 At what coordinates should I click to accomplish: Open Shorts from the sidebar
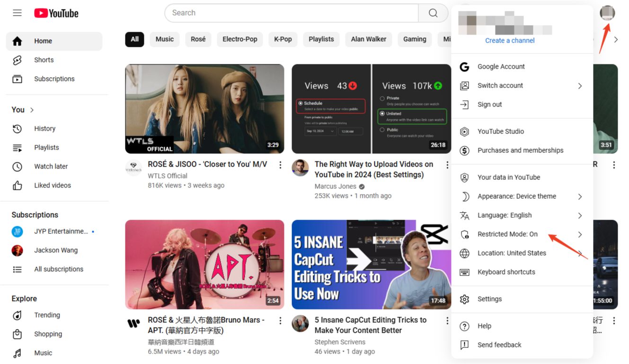[54, 60]
